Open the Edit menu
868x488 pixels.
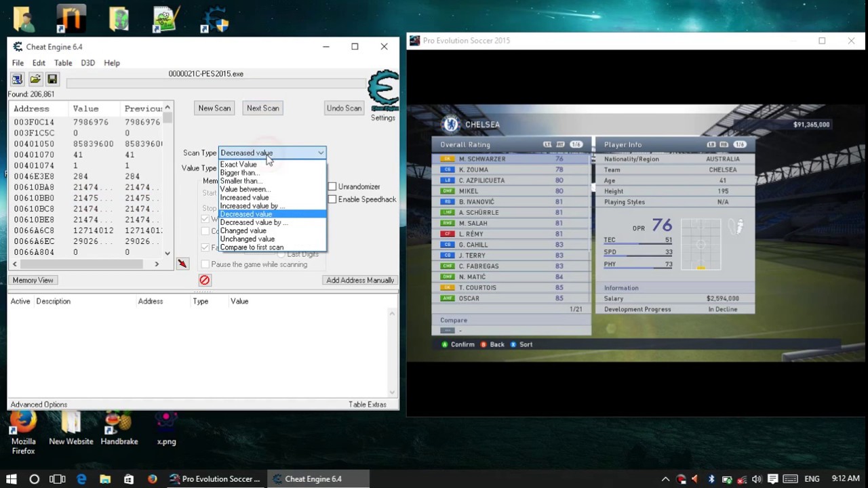[39, 63]
